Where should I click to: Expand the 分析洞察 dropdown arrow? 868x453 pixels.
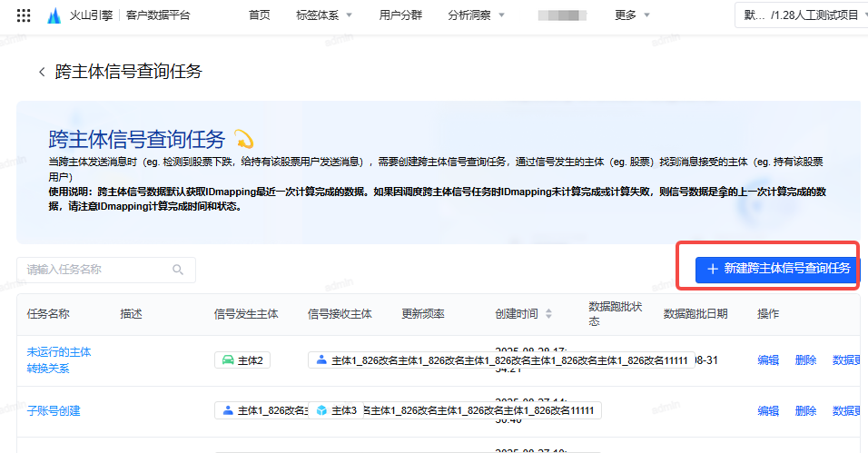point(501,15)
